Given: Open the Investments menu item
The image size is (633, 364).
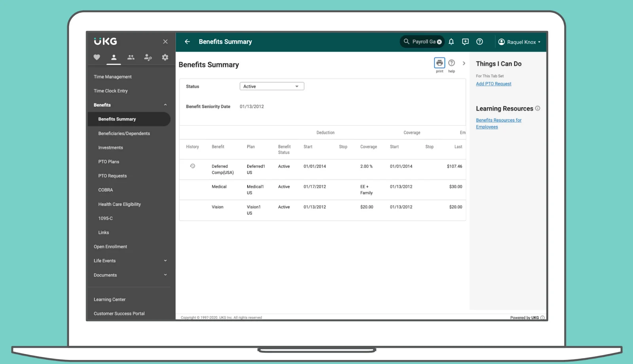Looking at the screenshot, I should coord(111,147).
